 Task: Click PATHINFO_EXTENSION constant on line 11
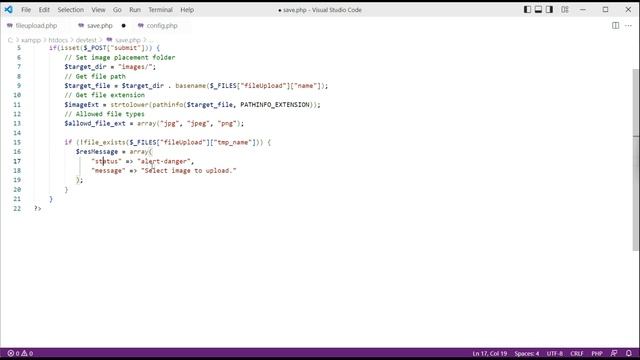[275, 104]
